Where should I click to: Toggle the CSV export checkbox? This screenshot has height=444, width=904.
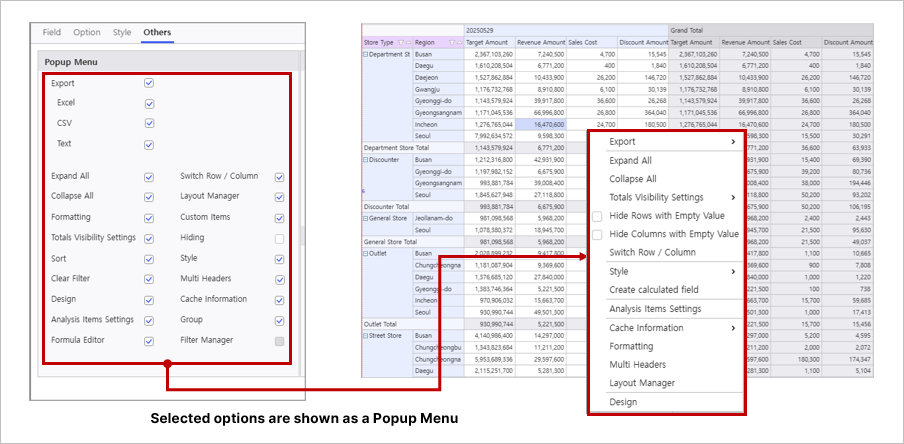[149, 123]
